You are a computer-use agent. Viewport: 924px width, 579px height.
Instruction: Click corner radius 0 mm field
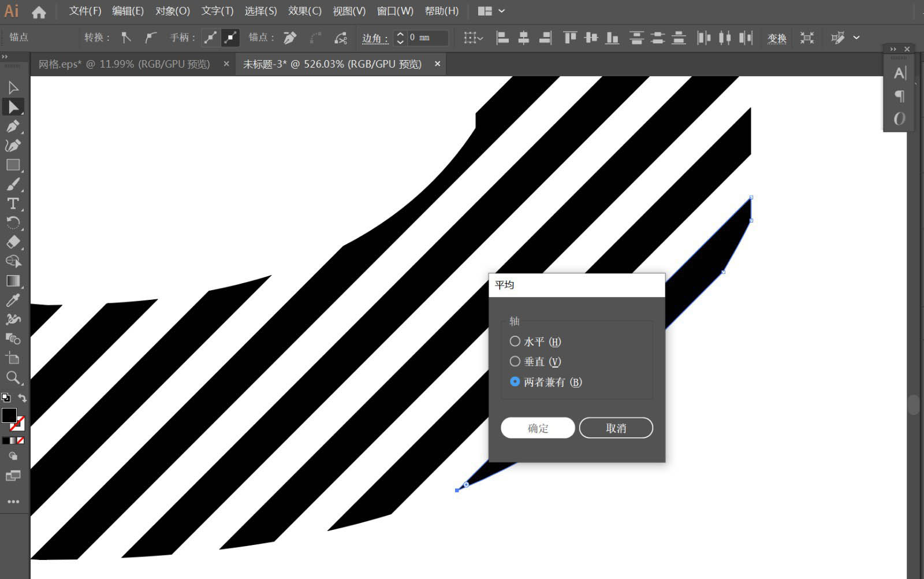coord(427,38)
